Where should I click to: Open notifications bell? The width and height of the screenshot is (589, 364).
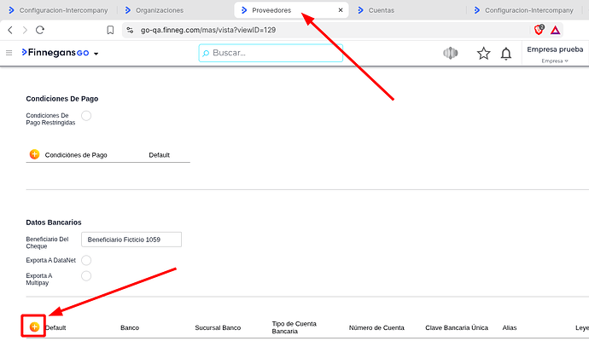pyautogui.click(x=506, y=54)
